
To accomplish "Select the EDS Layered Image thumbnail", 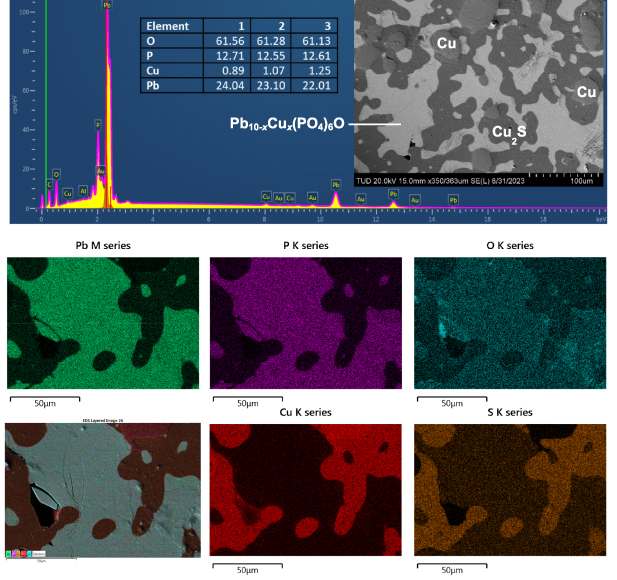I will 104,489.
